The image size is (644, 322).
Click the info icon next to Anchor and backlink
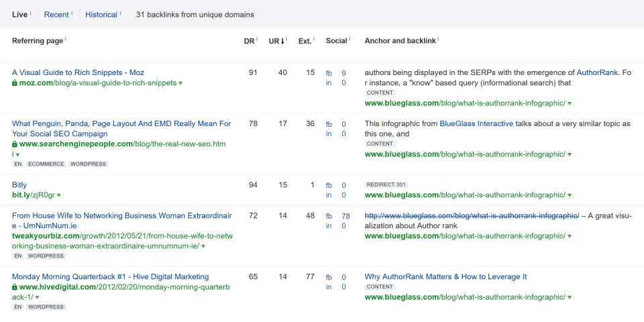click(438, 39)
